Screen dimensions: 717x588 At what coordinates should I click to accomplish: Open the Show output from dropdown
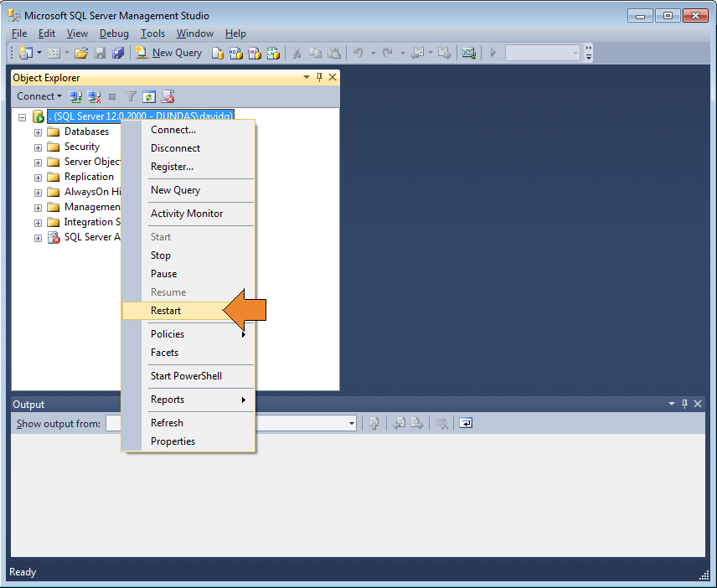click(351, 423)
